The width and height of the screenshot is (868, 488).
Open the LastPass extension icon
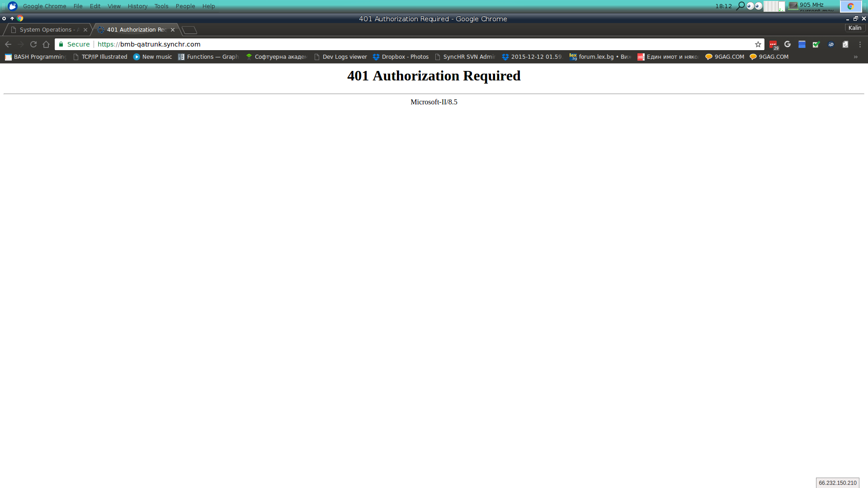774,45
